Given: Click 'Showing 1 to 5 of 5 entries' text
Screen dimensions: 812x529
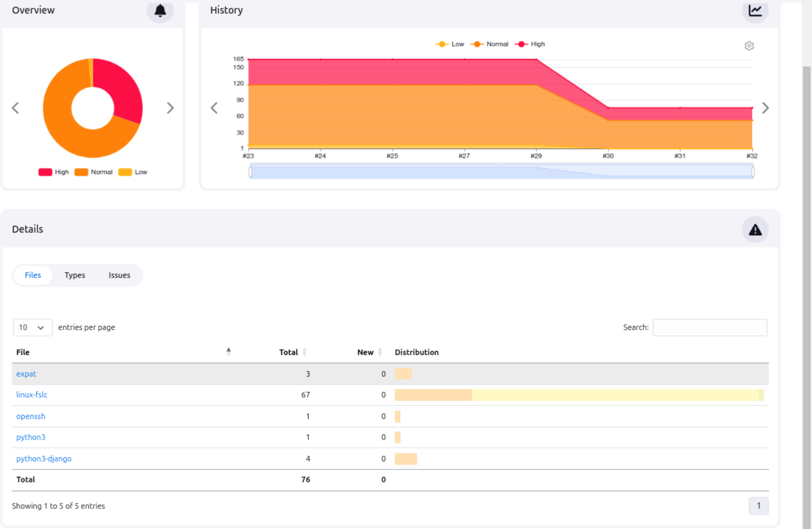Looking at the screenshot, I should point(58,506).
